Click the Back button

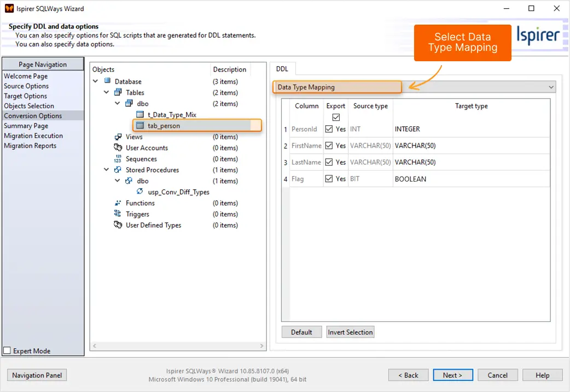click(408, 375)
